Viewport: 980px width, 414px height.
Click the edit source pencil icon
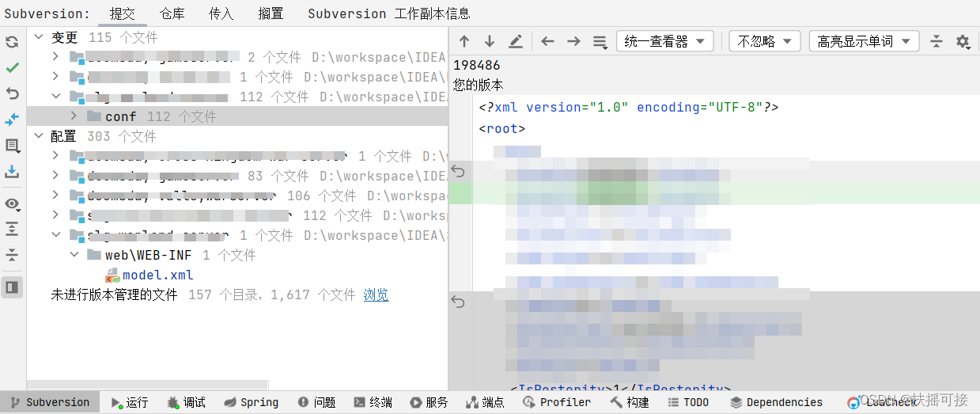pos(515,41)
